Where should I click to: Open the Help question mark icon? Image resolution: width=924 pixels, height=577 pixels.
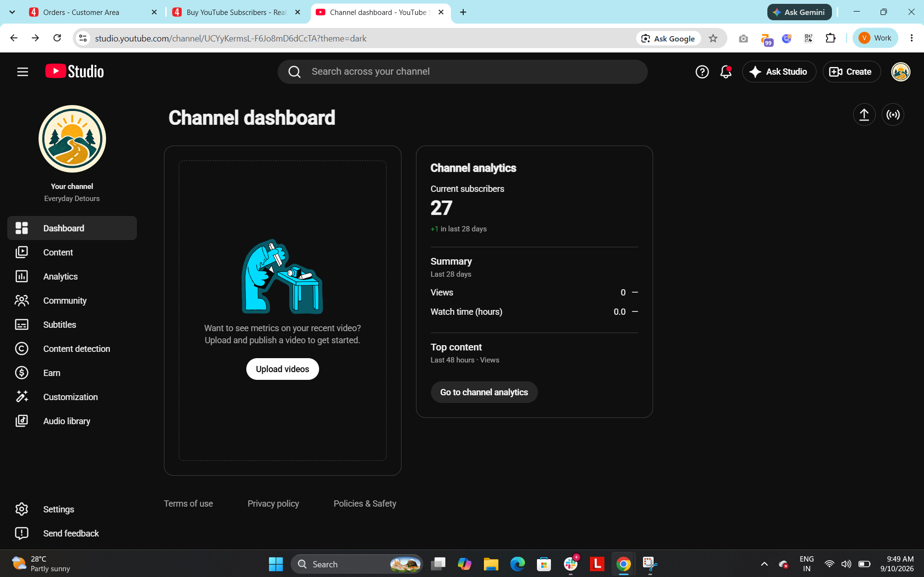(702, 72)
